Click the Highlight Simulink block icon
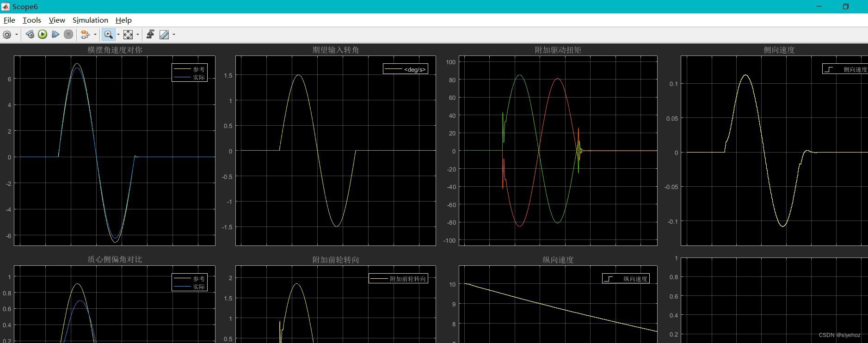This screenshot has width=868, height=343. coord(85,35)
